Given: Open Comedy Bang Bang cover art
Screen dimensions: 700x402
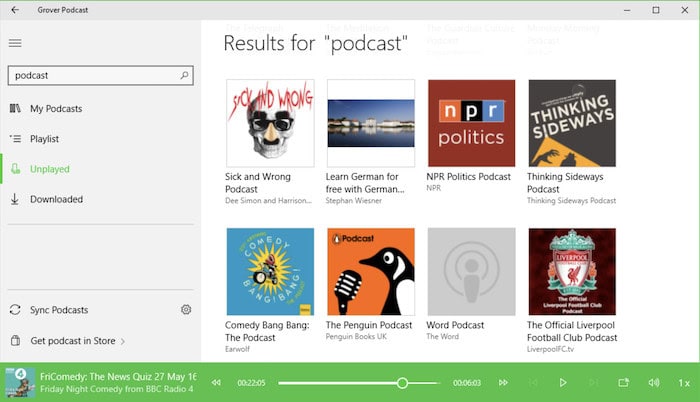Looking at the screenshot, I should click(270, 272).
